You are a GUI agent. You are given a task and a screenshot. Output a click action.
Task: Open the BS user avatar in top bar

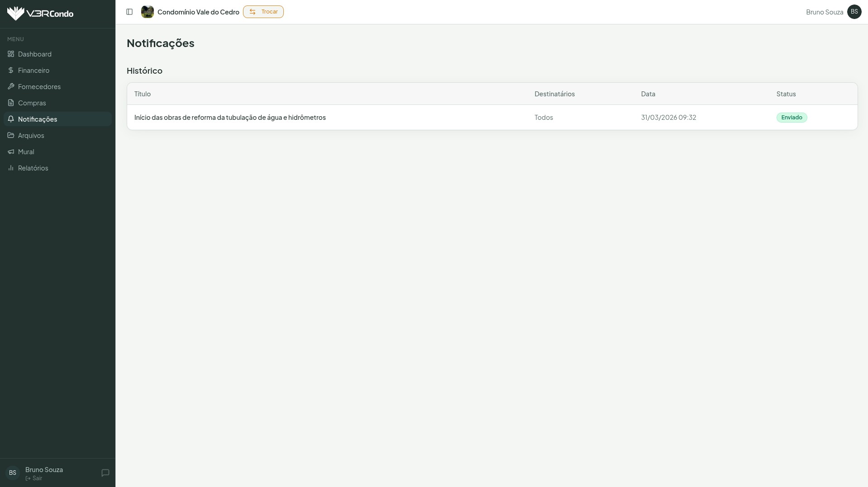click(x=854, y=12)
